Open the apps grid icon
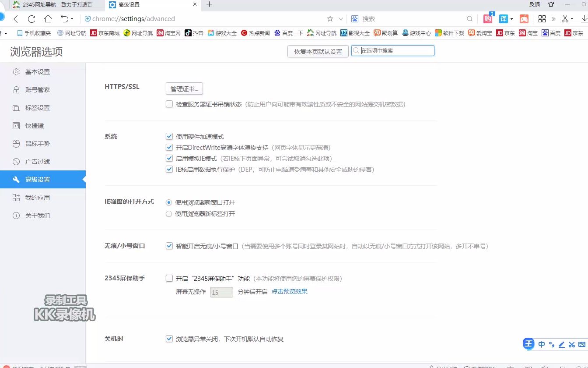 (542, 19)
